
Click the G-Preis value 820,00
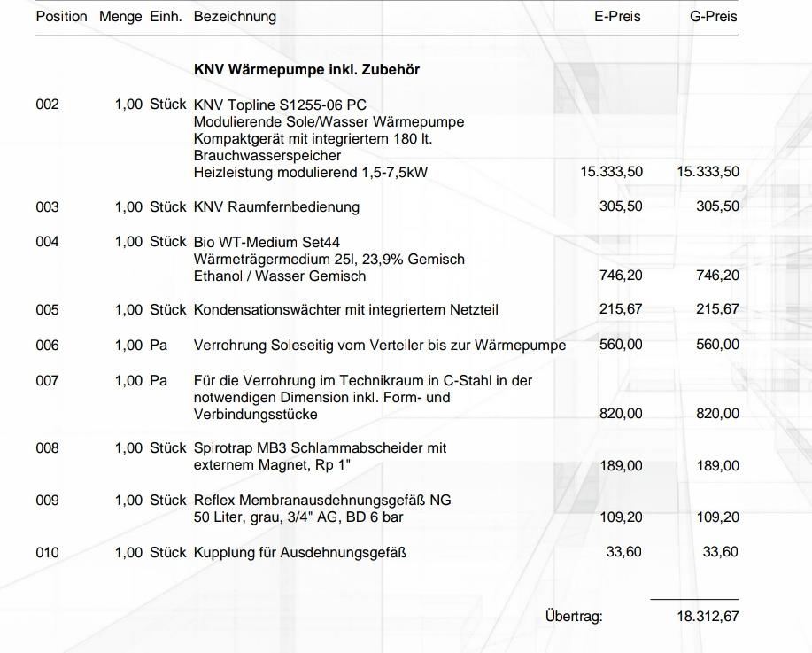(718, 414)
